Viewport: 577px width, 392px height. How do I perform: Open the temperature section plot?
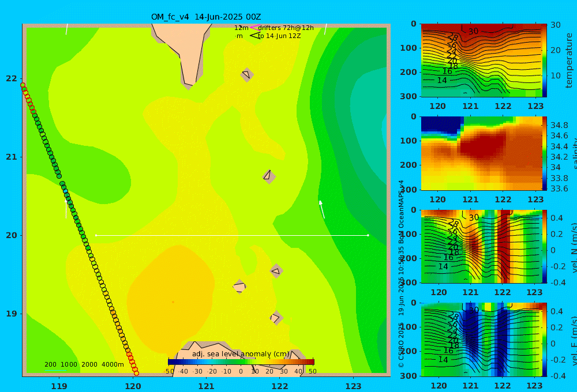tap(481, 61)
